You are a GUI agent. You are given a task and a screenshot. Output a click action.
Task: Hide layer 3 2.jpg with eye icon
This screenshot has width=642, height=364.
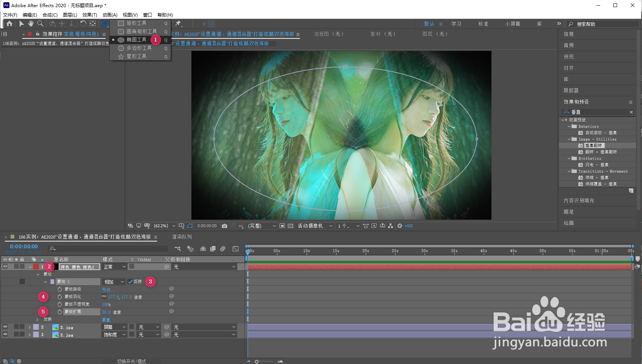(x=5, y=335)
